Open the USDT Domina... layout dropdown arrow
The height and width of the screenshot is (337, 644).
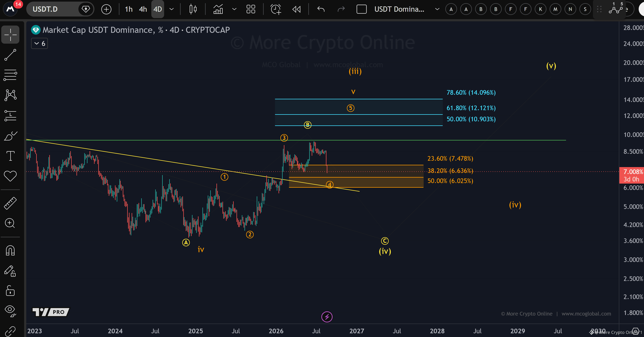[x=437, y=9]
